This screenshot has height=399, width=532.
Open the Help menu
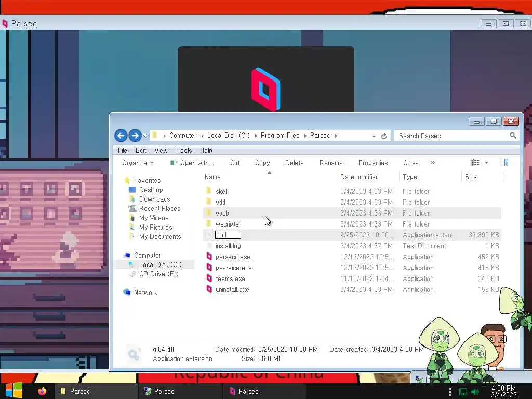tap(206, 150)
